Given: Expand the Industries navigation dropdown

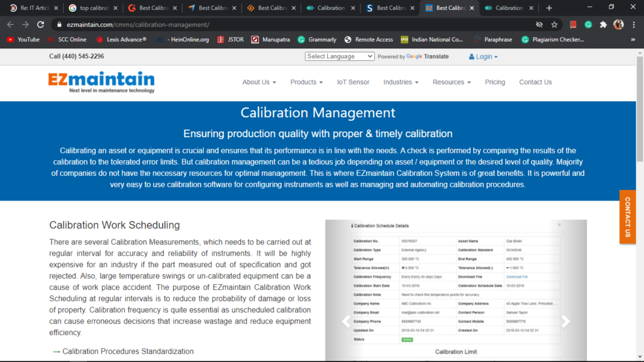Looking at the screenshot, I should (x=401, y=82).
